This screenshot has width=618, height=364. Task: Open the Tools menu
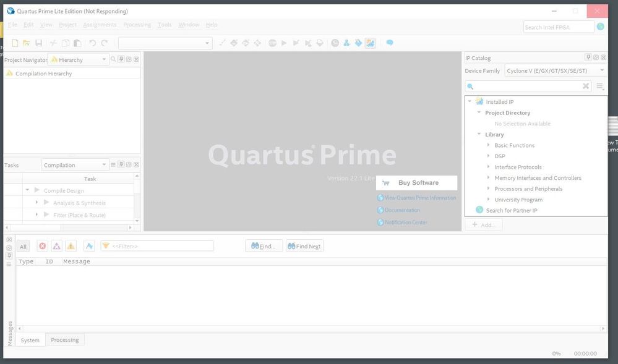pyautogui.click(x=165, y=25)
